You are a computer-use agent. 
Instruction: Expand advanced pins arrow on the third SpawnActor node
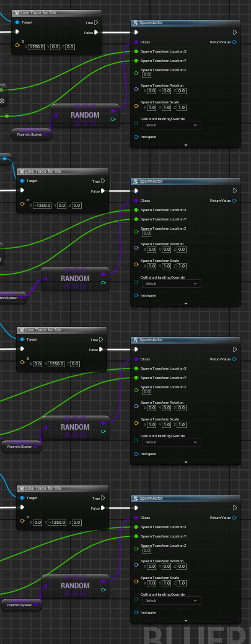(x=186, y=462)
